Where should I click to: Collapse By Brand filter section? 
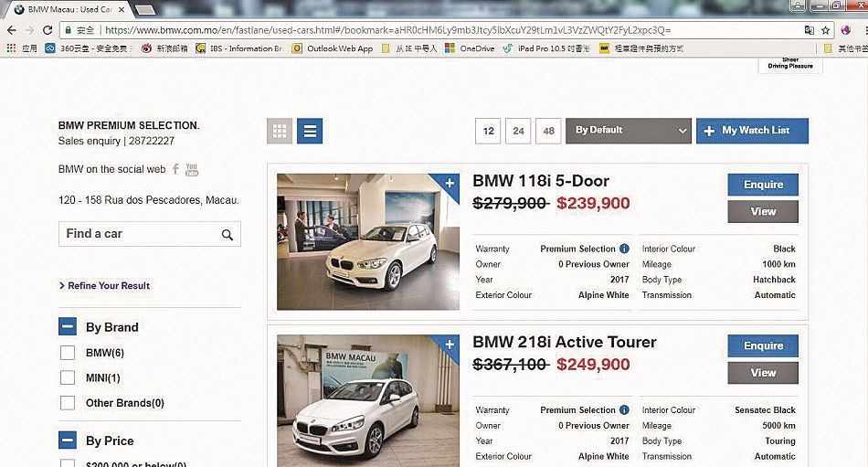click(x=68, y=327)
